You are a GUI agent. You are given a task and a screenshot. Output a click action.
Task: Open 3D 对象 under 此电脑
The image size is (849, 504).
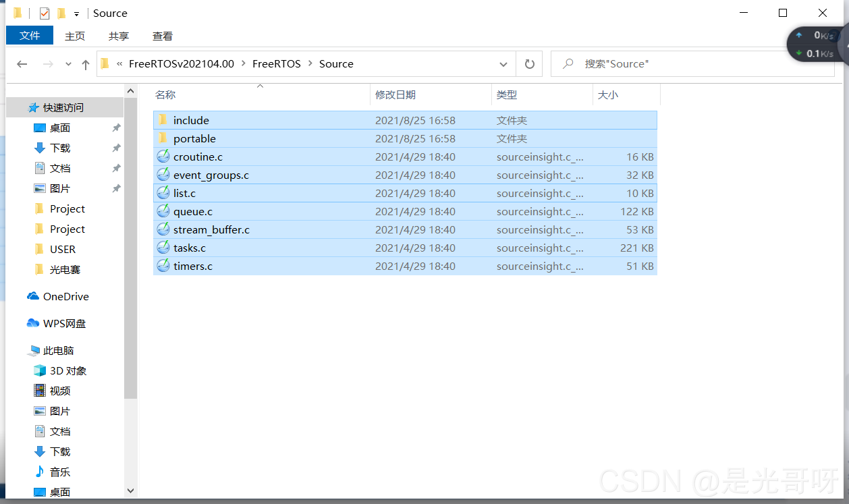68,370
